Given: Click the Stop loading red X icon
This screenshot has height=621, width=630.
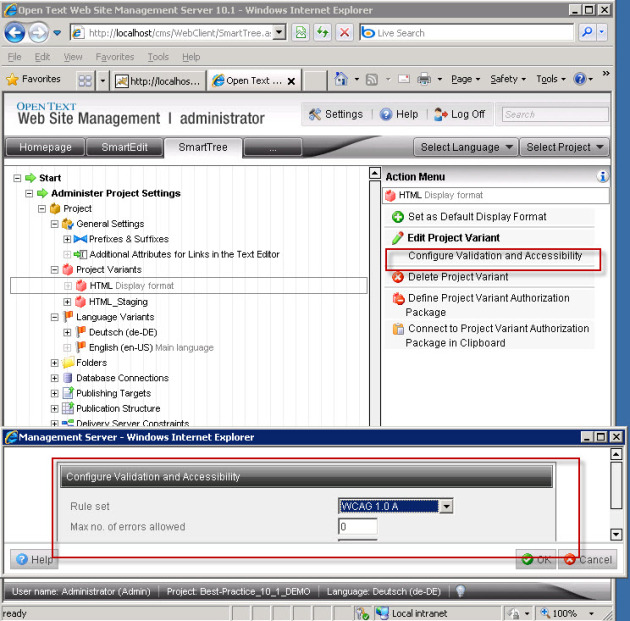Looking at the screenshot, I should click(x=344, y=32).
